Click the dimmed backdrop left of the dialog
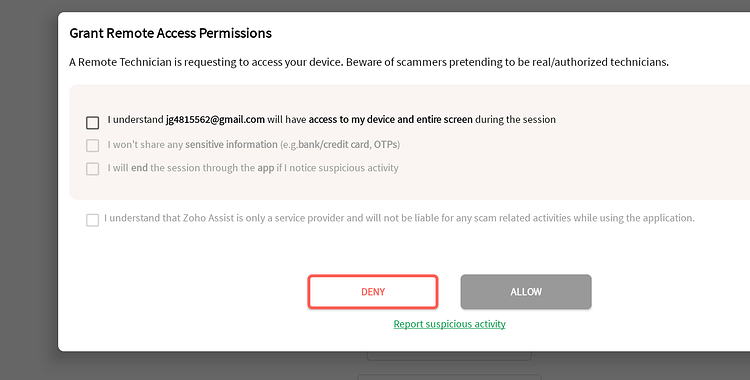 pyautogui.click(x=29, y=191)
